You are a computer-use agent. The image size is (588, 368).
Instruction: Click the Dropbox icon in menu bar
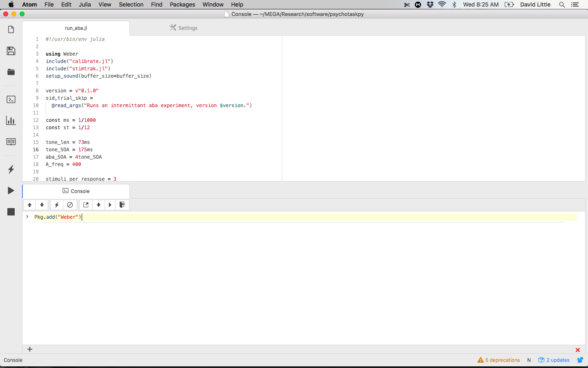pos(430,4)
